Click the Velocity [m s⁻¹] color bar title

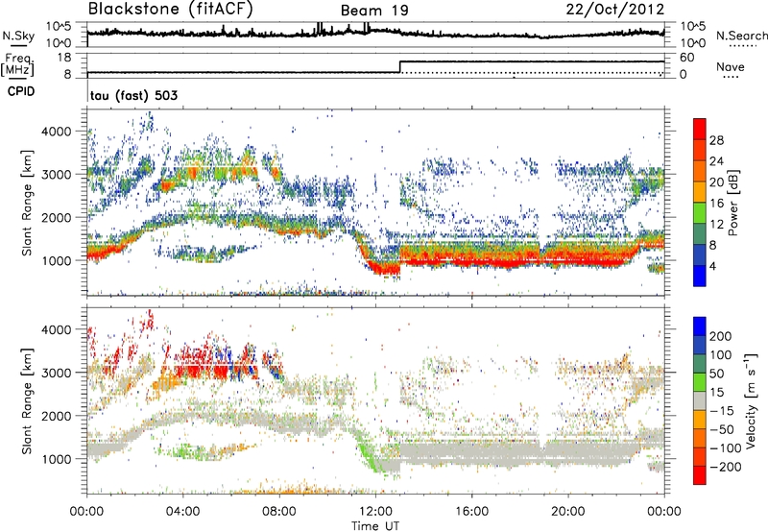pos(750,400)
